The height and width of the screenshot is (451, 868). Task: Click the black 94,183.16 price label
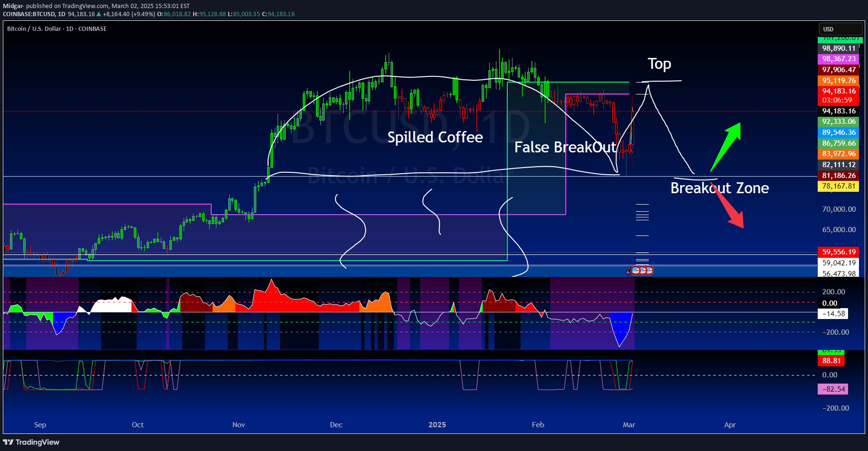pos(839,111)
